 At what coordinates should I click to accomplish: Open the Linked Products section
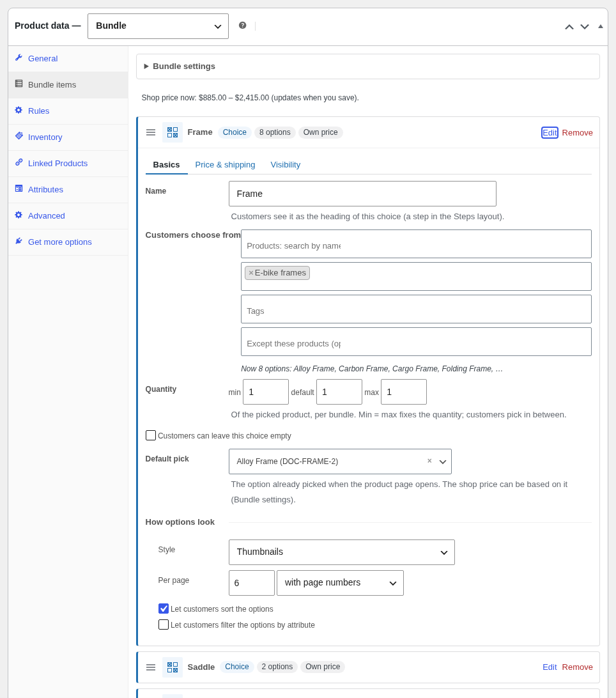58,164
